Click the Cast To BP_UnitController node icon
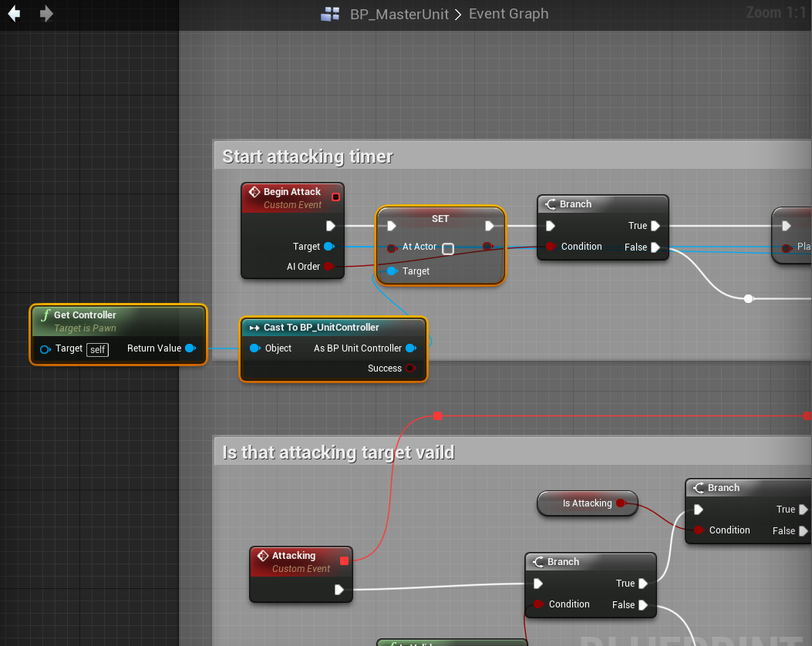The width and height of the screenshot is (812, 646). coord(254,328)
